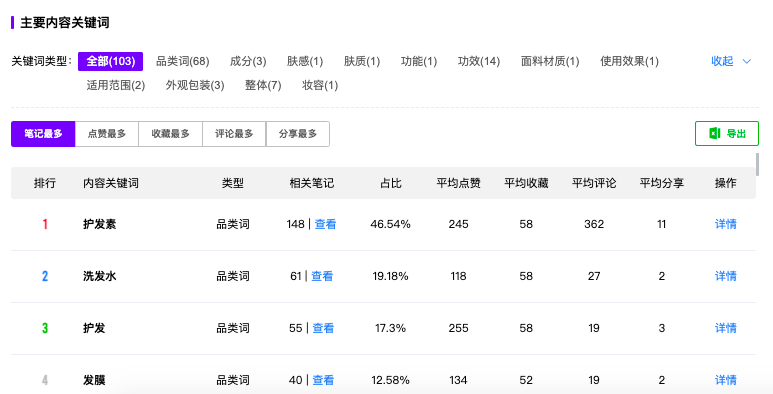
Task: Click the 46.54% ratio value
Action: pos(390,224)
